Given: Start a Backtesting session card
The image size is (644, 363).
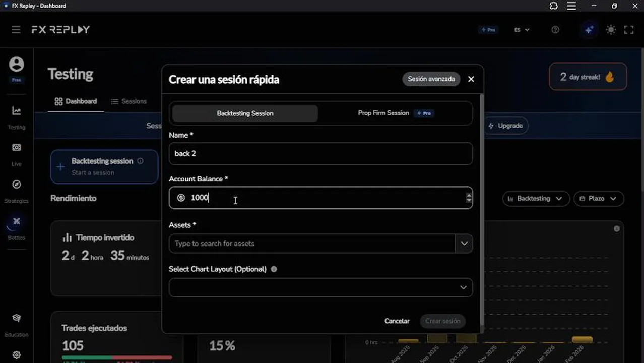Looking at the screenshot, I should (104, 166).
